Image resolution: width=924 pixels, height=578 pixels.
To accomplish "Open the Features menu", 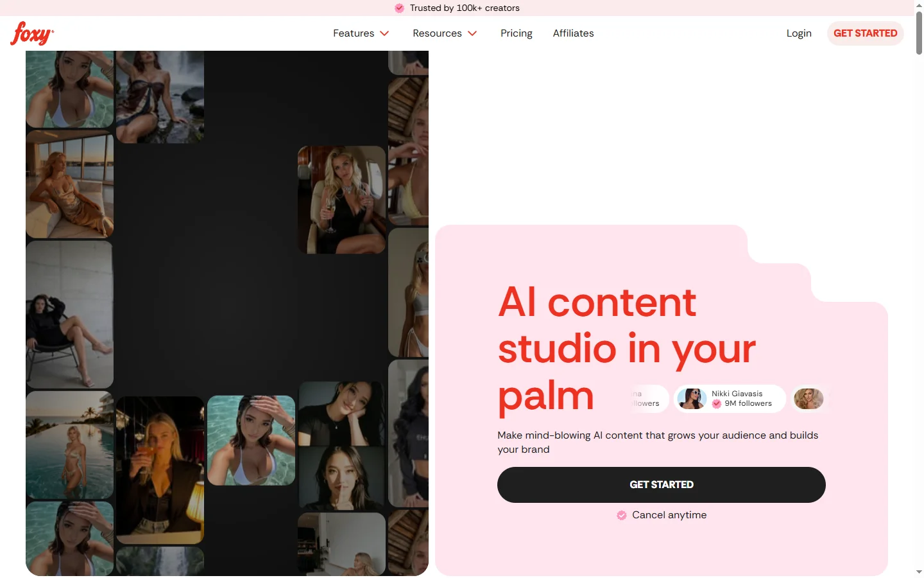I will tap(354, 33).
